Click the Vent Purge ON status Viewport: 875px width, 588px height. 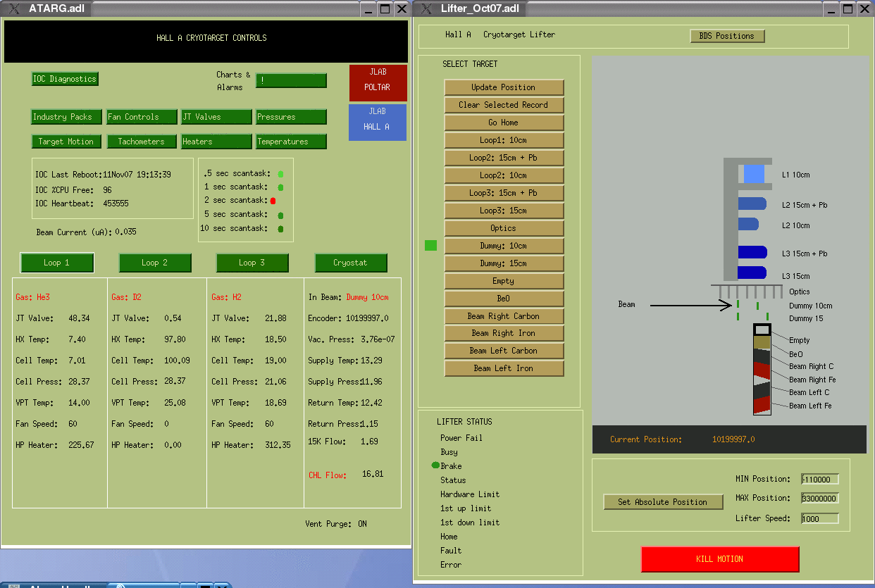362,524
